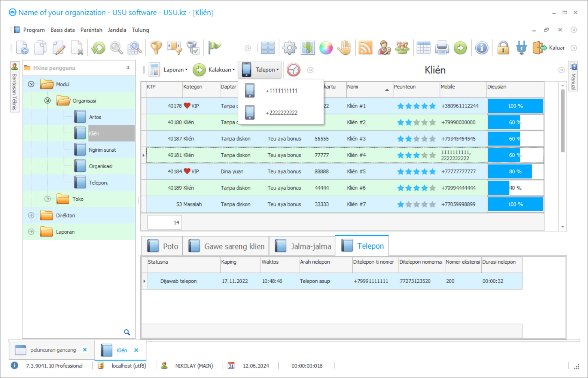Open the Basis data menu

click(x=63, y=30)
